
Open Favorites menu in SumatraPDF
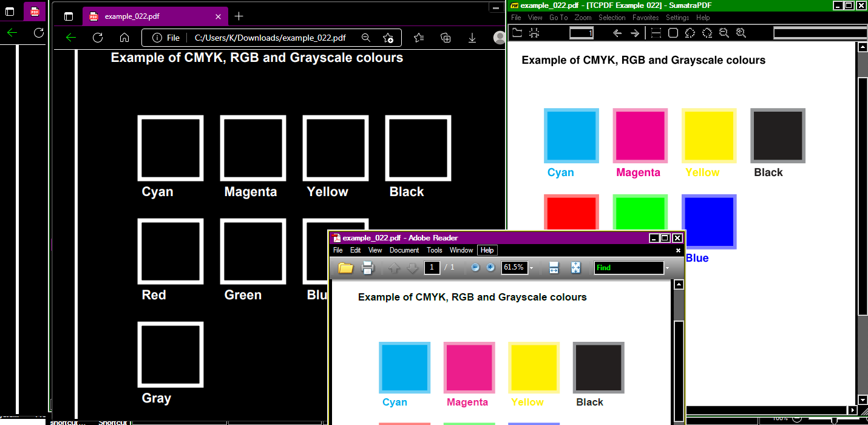click(646, 18)
